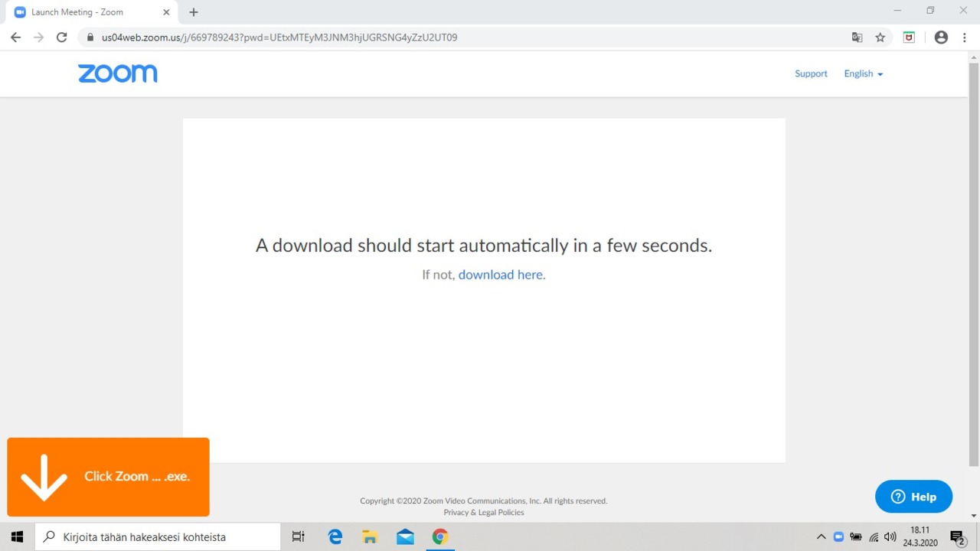Open Privacy & Legal Policies link

point(484,513)
